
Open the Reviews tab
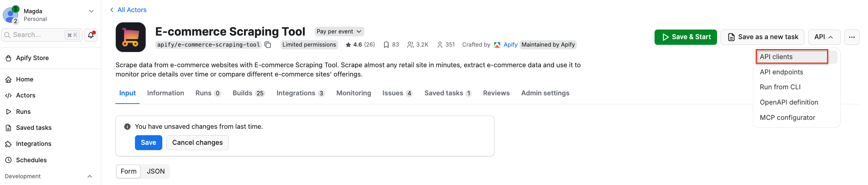[496, 93]
